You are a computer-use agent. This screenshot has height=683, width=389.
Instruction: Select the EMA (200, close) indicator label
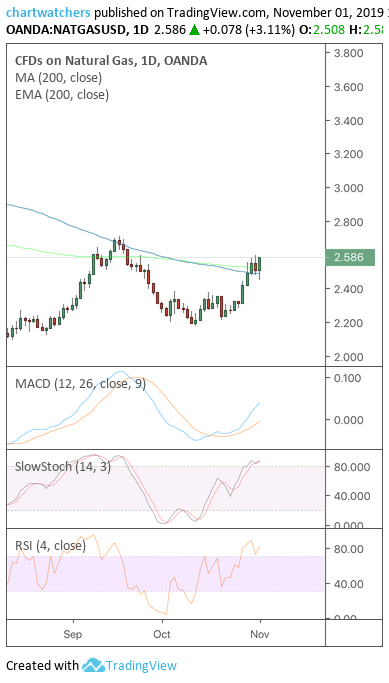pos(62,95)
